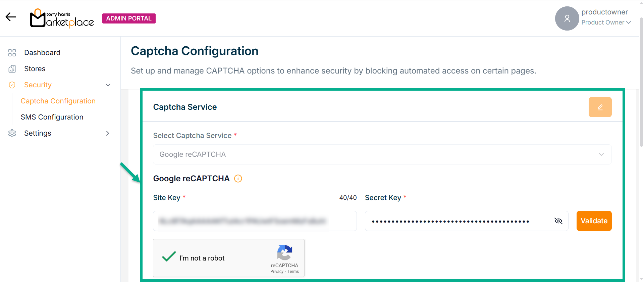644x282 pixels.
Task: Click the Settings gear icon
Action: point(12,133)
